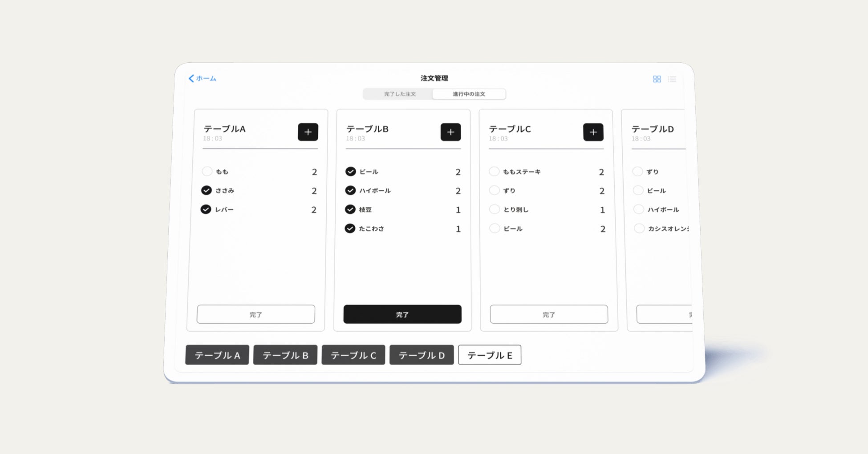Complete the テーブルA order with 完了
Viewport: 868px width, 454px height.
click(x=256, y=314)
